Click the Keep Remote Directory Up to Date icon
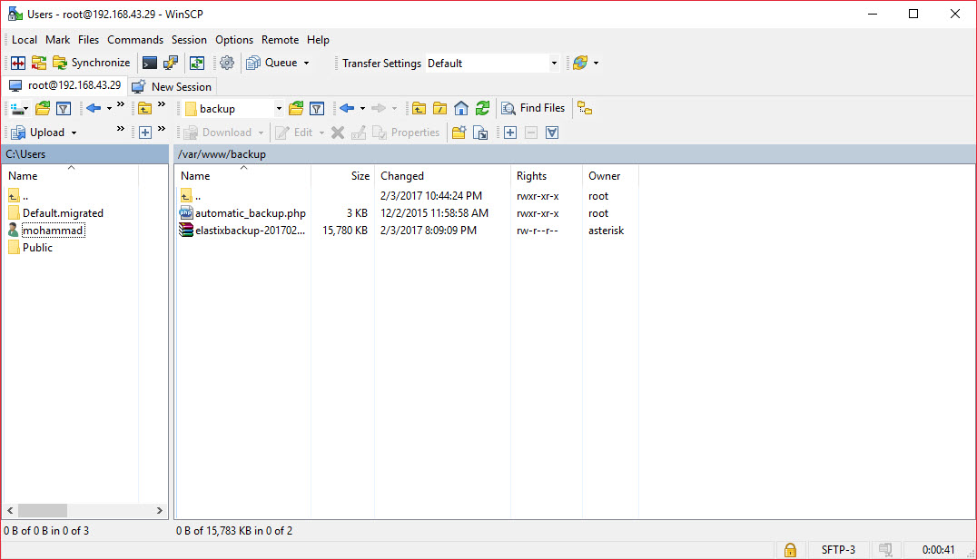This screenshot has height=560, width=977. (x=197, y=63)
